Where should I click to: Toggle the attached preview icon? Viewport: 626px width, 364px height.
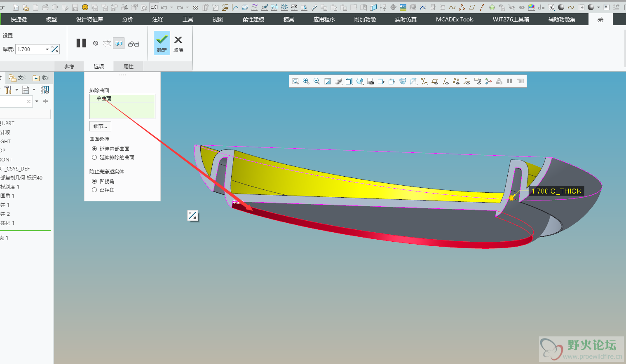click(x=119, y=43)
